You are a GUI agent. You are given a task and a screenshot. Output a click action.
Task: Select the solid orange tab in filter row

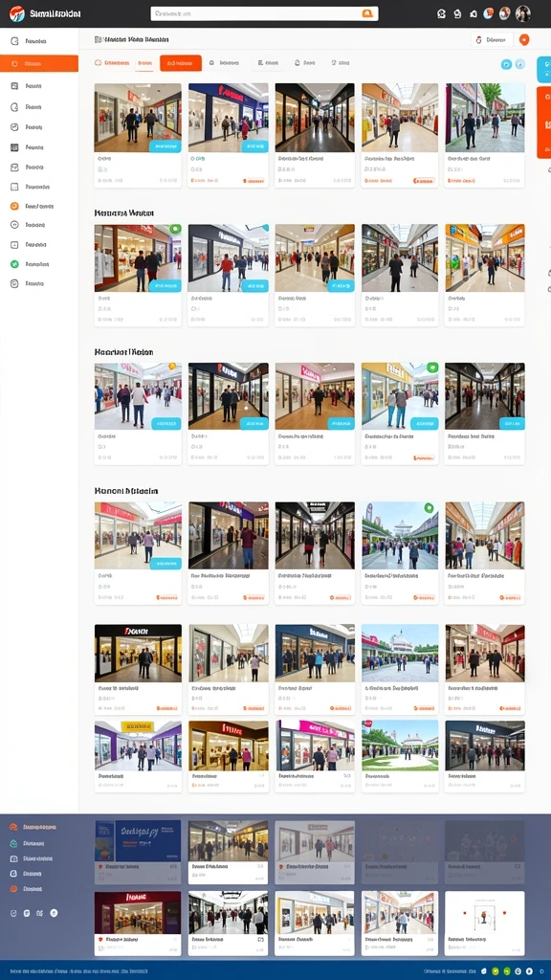click(181, 63)
